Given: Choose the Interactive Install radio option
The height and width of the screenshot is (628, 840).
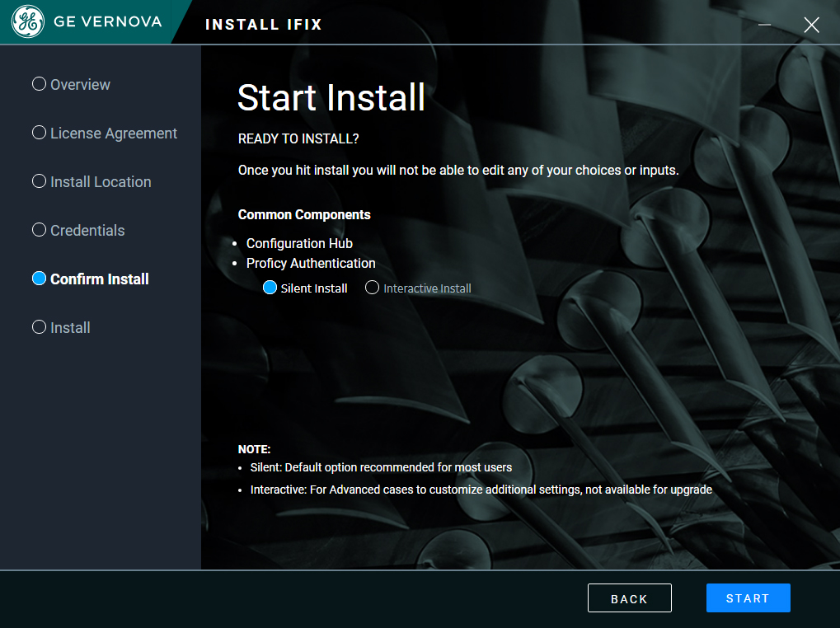Looking at the screenshot, I should click(372, 288).
